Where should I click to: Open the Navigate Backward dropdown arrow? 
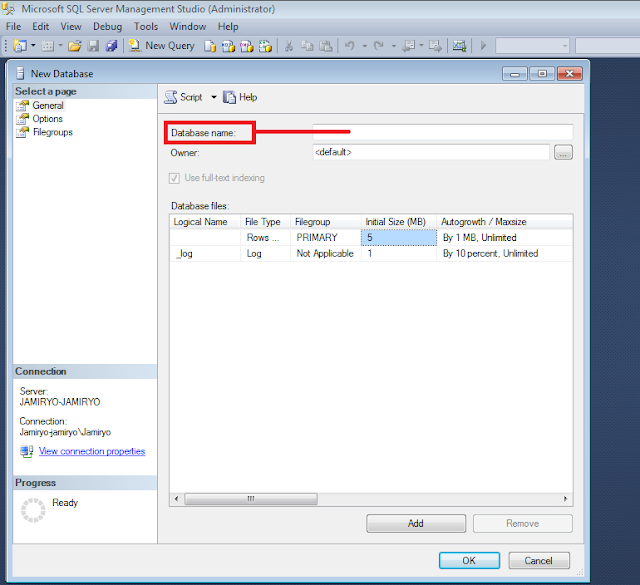421,46
